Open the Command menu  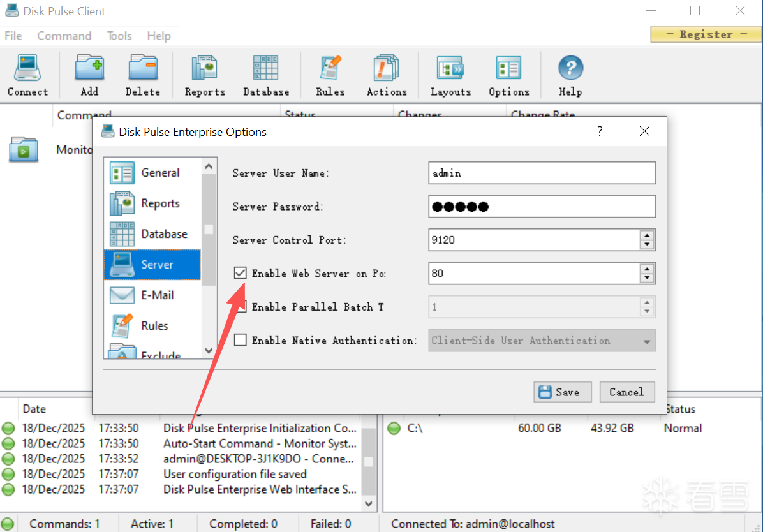point(64,36)
